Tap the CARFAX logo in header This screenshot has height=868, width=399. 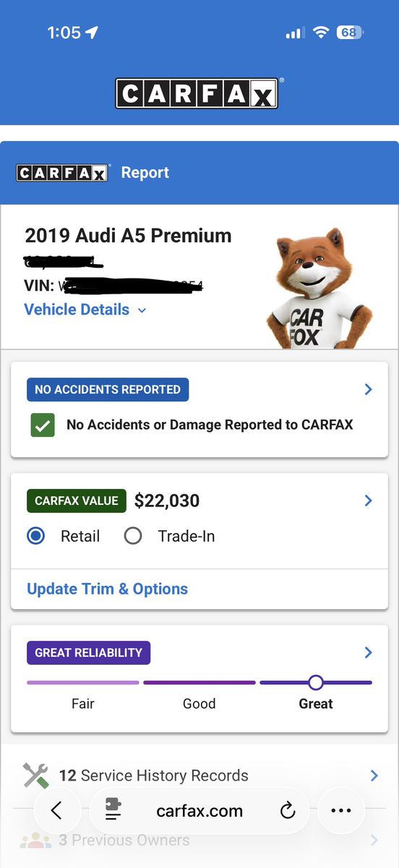(x=197, y=93)
